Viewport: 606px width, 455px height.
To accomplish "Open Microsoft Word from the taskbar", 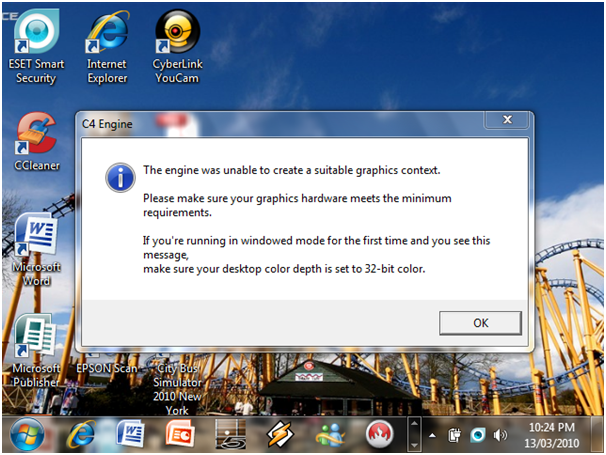I will click(130, 434).
